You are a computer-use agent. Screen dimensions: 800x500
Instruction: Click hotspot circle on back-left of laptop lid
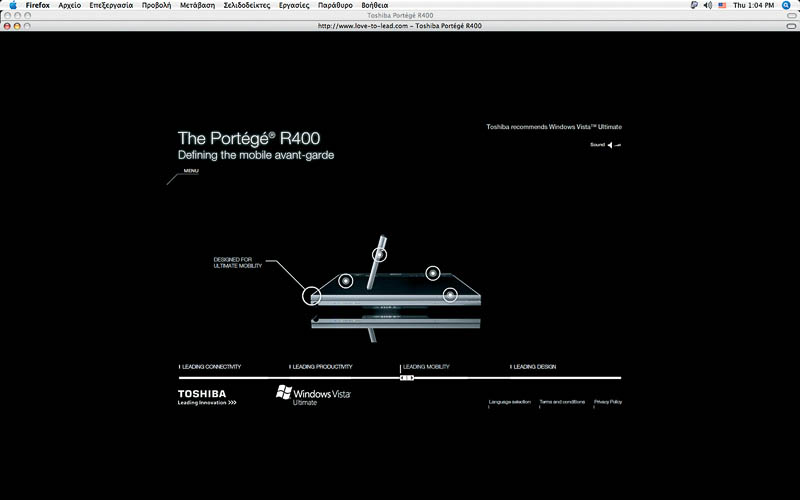(346, 281)
